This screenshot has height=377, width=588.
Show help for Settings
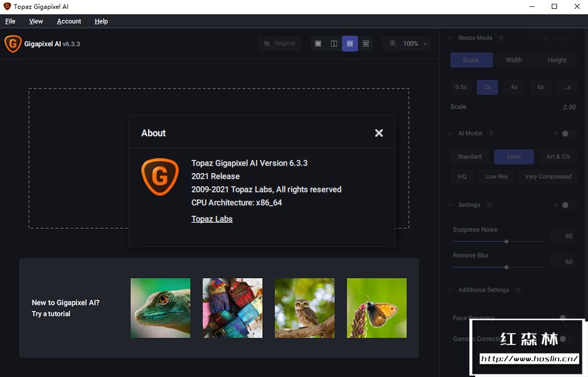(x=489, y=205)
